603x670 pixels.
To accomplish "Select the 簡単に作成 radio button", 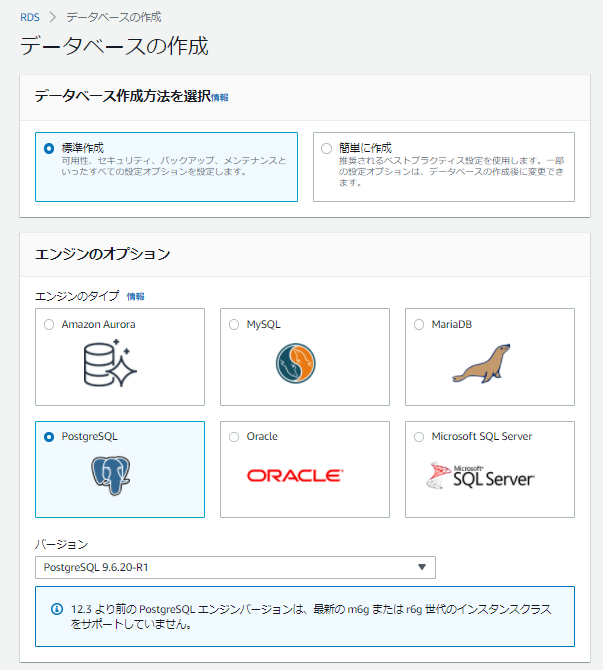I will [x=327, y=148].
